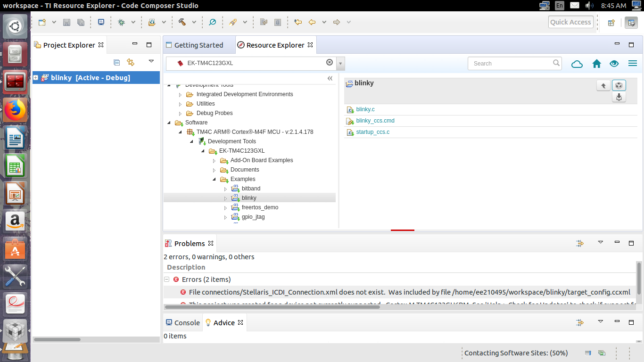Select the bitband example in tree
The width and height of the screenshot is (644, 362).
coord(251,189)
